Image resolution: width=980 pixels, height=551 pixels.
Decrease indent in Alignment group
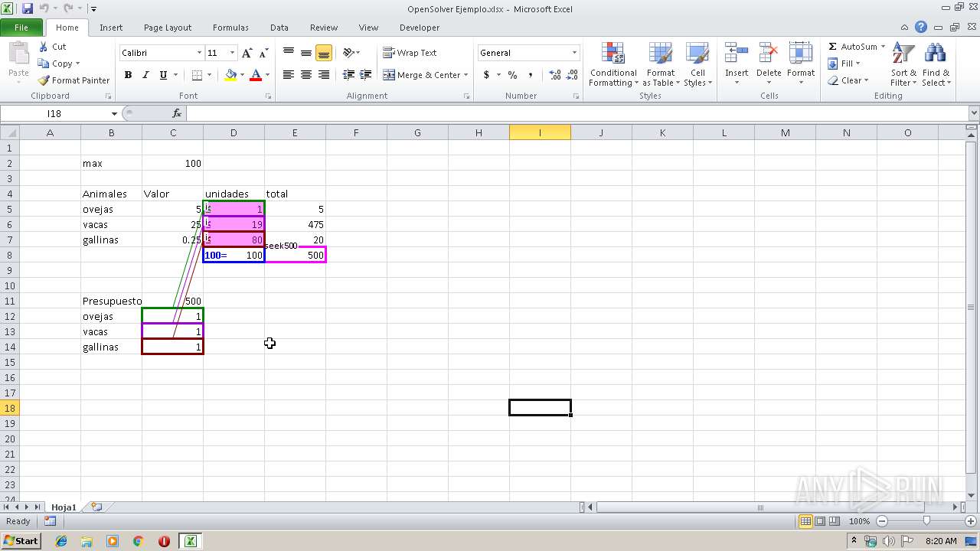[x=348, y=75]
